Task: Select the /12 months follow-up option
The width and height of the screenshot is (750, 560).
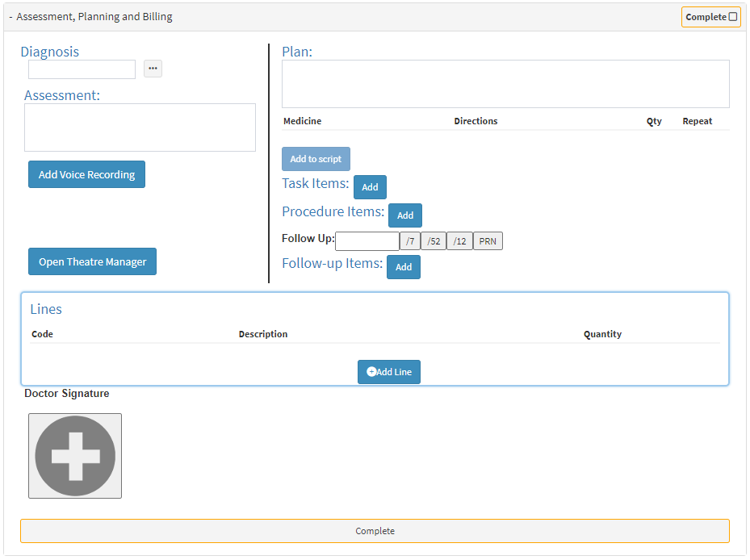Action: [459, 241]
